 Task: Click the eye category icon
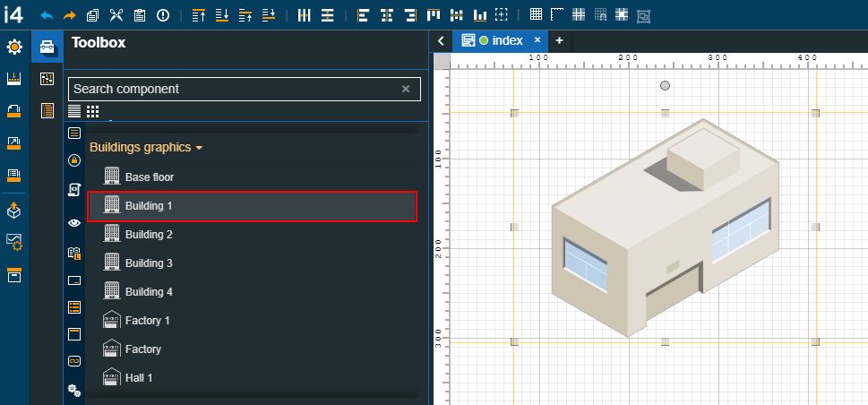click(x=74, y=223)
